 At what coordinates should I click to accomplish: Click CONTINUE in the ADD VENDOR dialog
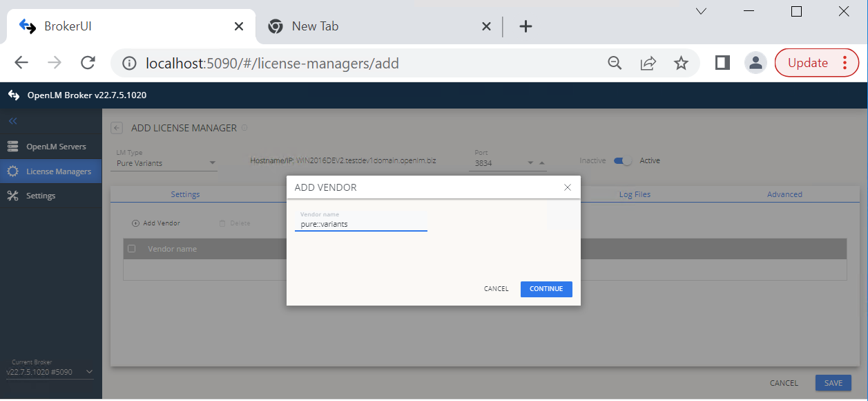[546, 288]
